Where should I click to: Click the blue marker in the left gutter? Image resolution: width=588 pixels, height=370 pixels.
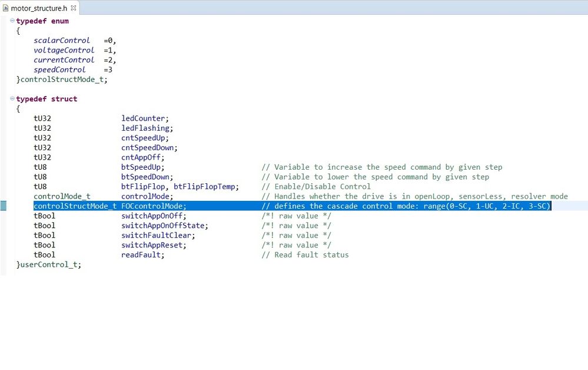(x=4, y=206)
